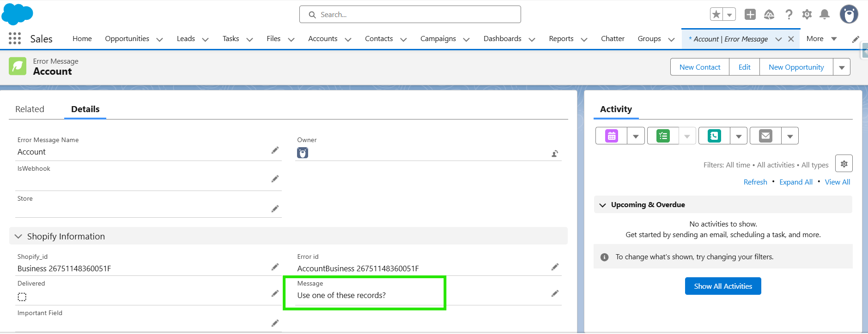Click the Change Owner icon
This screenshot has width=868, height=334.
pos(555,154)
